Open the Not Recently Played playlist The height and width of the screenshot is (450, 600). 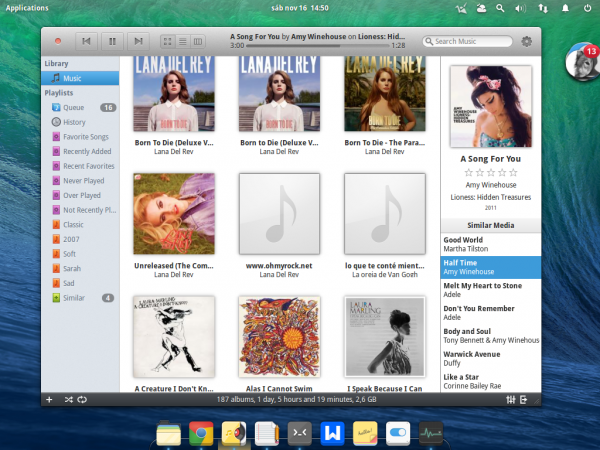pyautogui.click(x=80, y=210)
